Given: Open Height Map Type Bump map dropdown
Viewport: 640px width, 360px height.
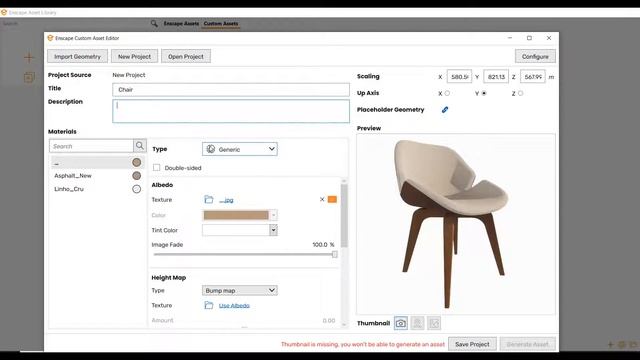Looking at the screenshot, I should (240, 290).
